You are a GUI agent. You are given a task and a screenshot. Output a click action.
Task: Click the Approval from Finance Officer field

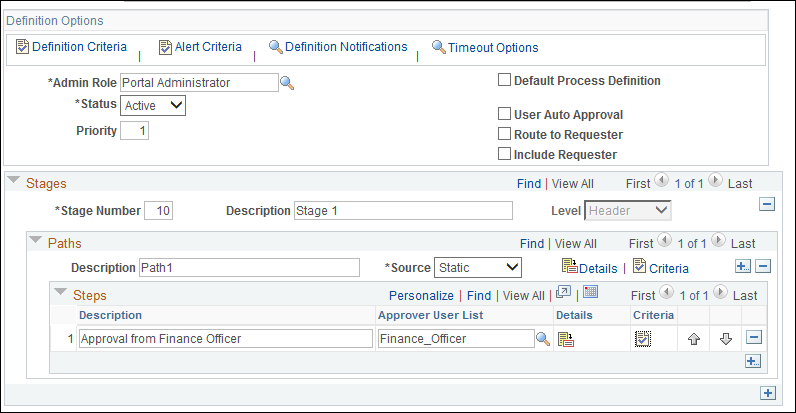pyautogui.click(x=225, y=338)
